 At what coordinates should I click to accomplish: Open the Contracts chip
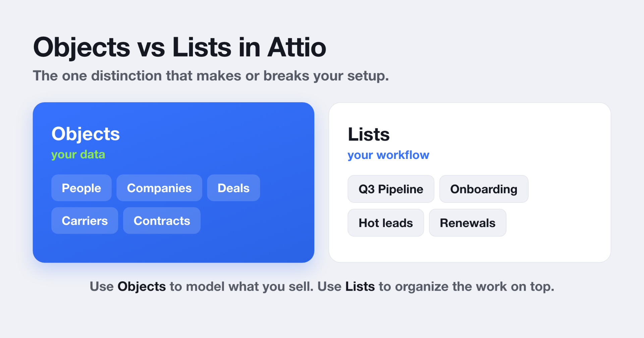pos(162,221)
